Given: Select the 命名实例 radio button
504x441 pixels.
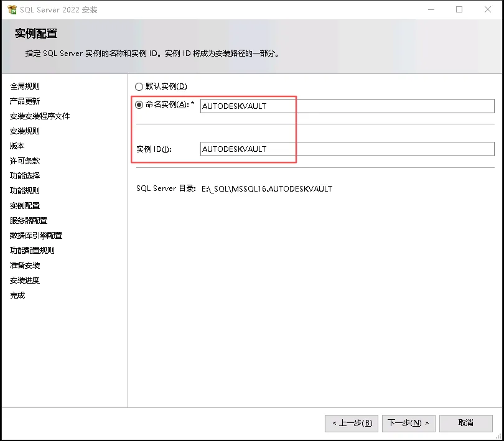Looking at the screenshot, I should point(139,105).
